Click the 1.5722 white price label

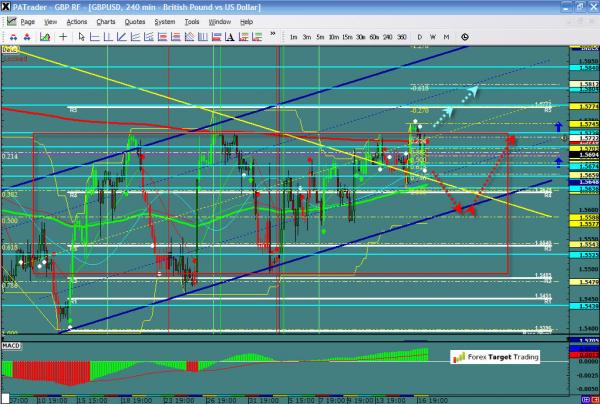click(x=584, y=138)
